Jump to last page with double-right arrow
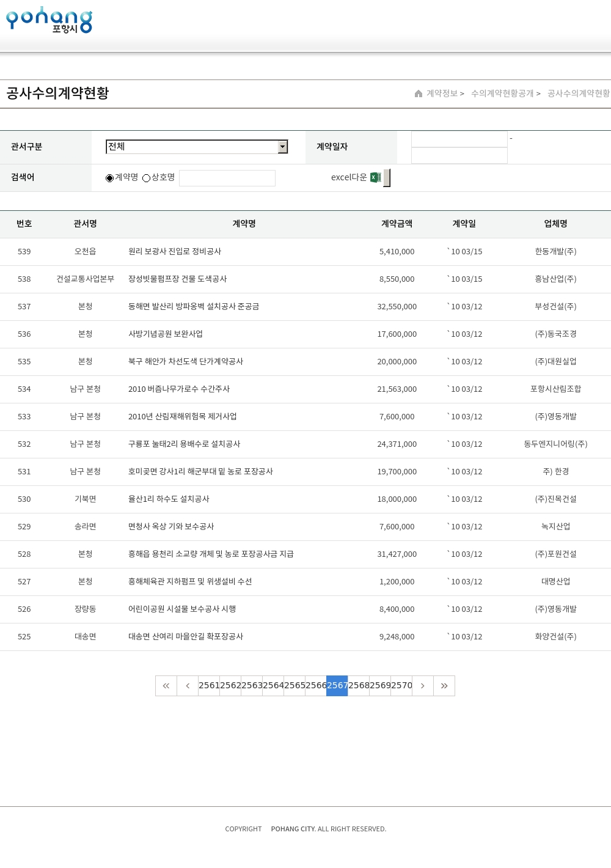This screenshot has height=868, width=611. [x=444, y=686]
